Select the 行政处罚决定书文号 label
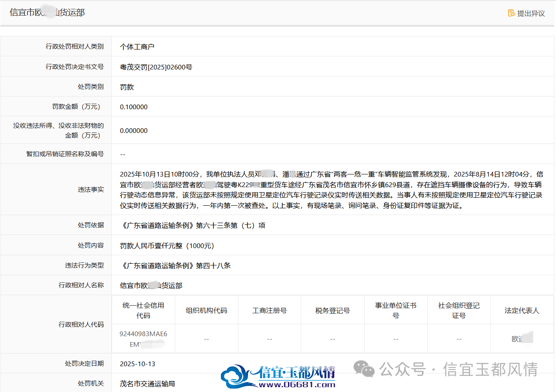This screenshot has height=392, width=556. point(74,66)
